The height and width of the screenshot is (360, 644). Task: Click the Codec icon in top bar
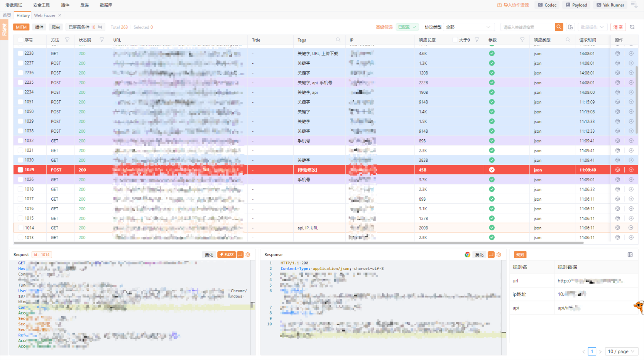click(x=540, y=5)
